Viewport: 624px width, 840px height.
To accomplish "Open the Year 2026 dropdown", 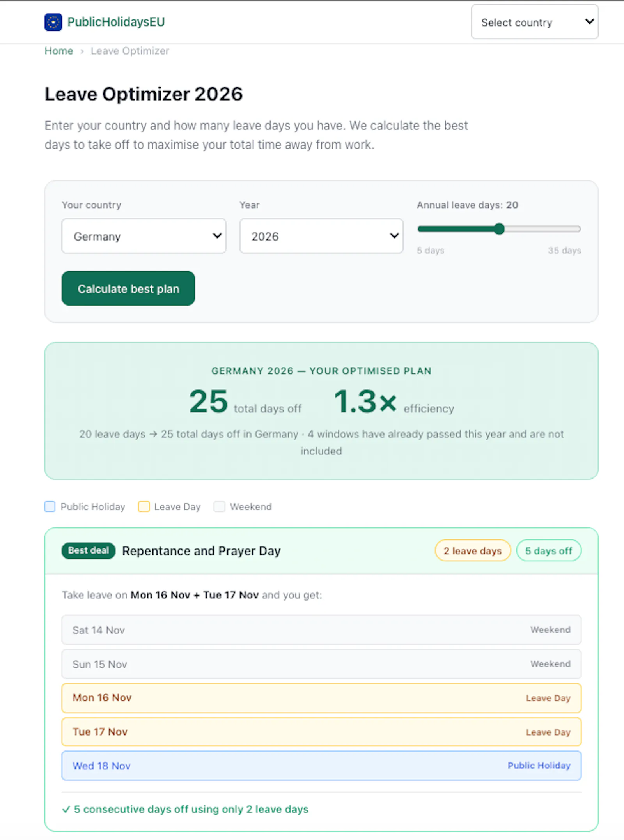I will (x=321, y=236).
